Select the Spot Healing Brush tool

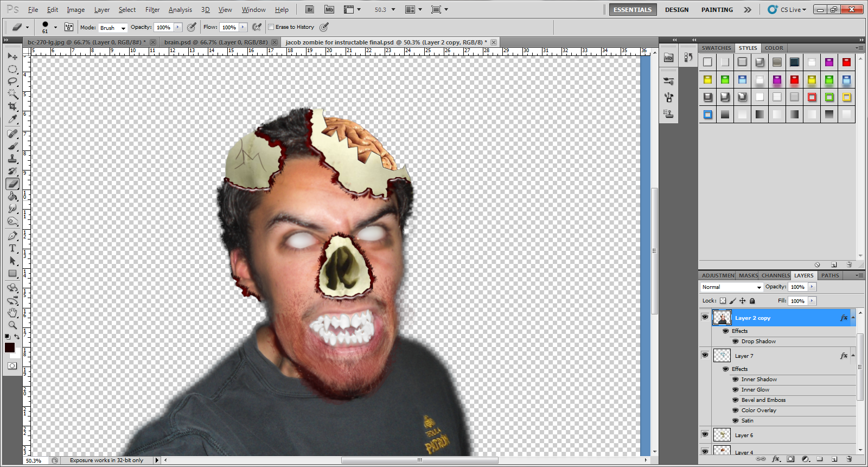(x=12, y=134)
